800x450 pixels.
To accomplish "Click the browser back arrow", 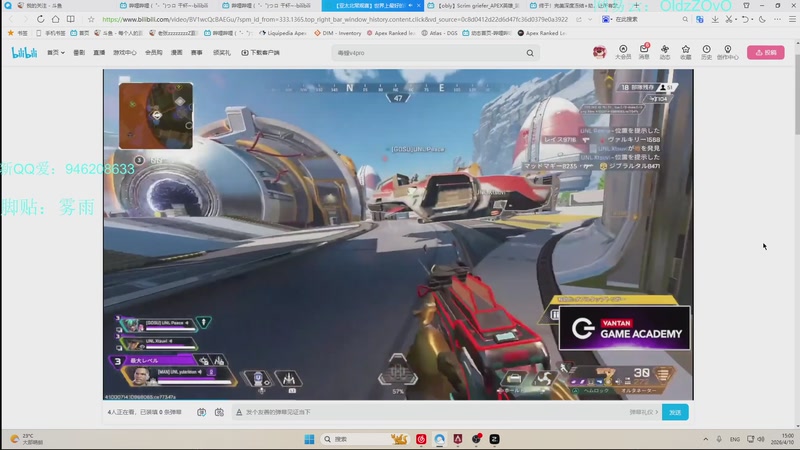I will click(x=11, y=19).
